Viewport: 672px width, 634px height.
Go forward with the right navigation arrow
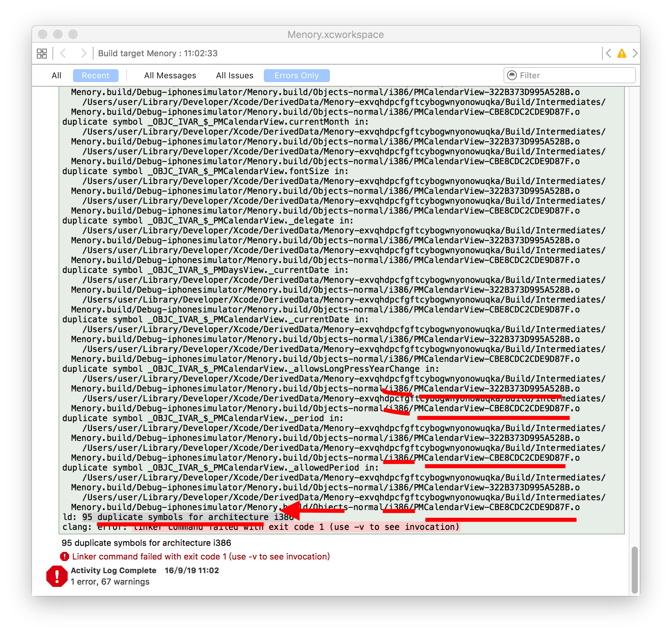point(84,53)
